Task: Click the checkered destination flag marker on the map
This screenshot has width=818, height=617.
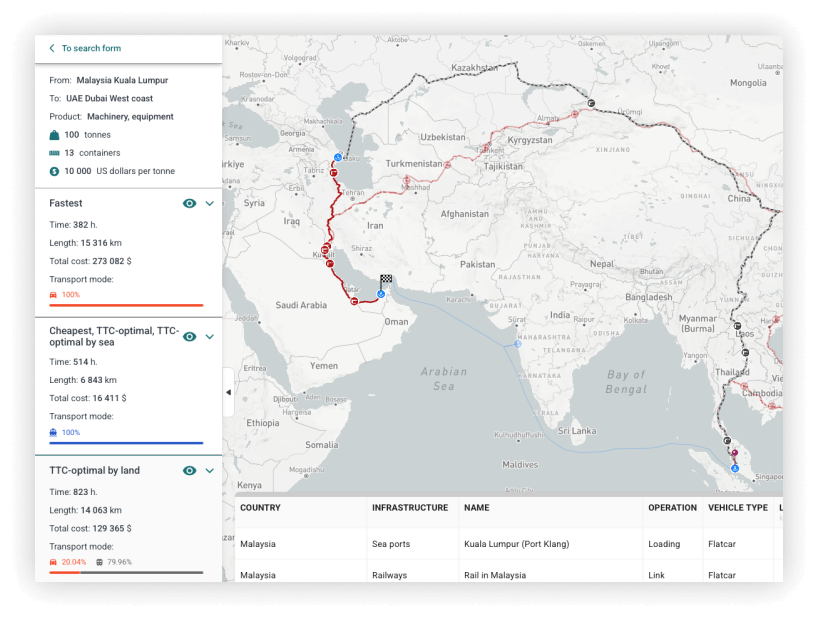Action: (x=388, y=276)
